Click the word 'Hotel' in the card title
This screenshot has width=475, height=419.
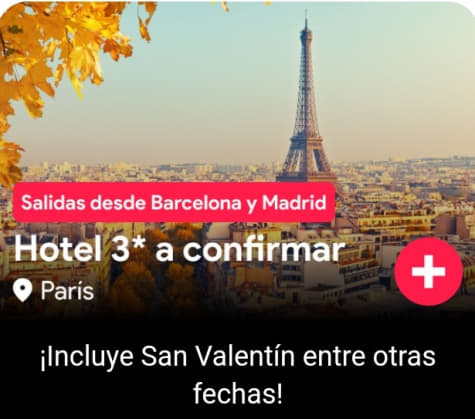point(58,250)
